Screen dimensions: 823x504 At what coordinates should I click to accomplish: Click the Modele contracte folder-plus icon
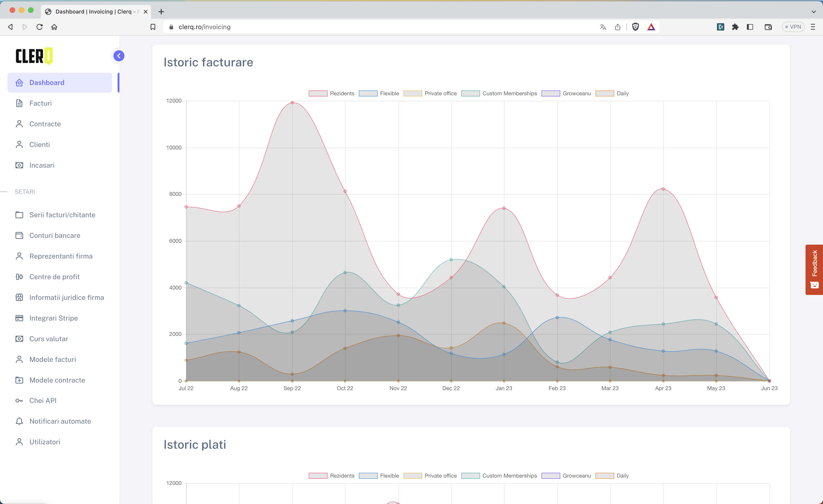(x=19, y=380)
